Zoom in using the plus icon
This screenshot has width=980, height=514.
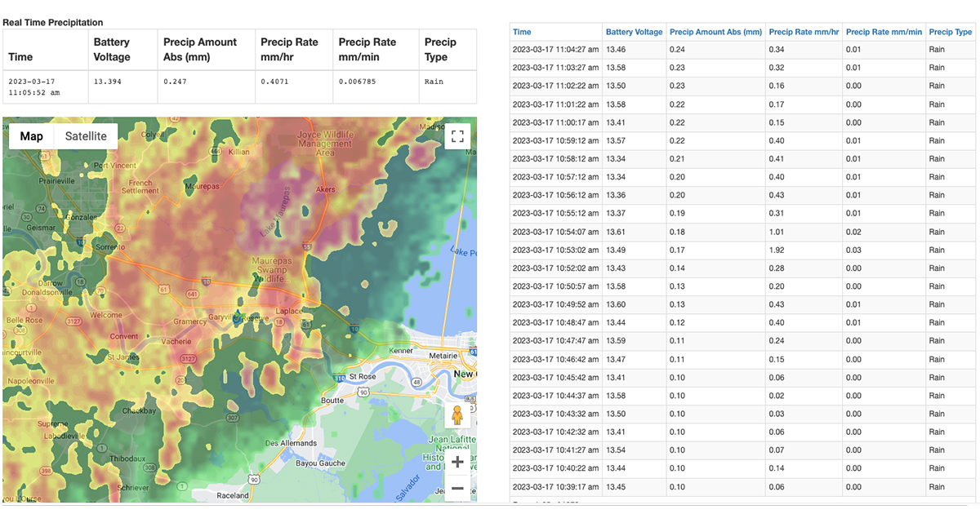[457, 462]
